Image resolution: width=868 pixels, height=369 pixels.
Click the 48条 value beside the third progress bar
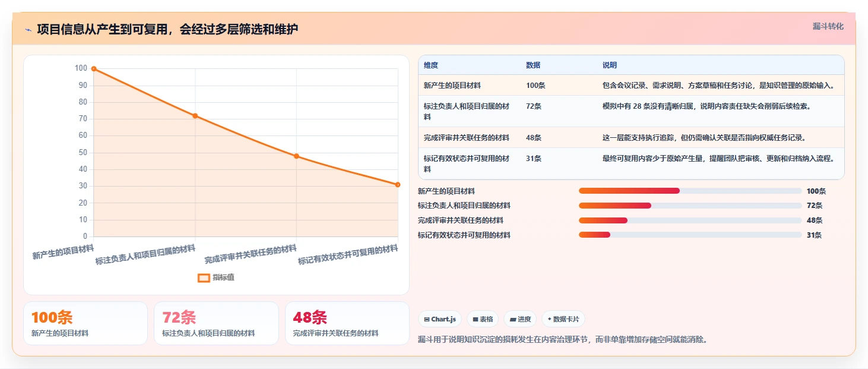tap(815, 220)
